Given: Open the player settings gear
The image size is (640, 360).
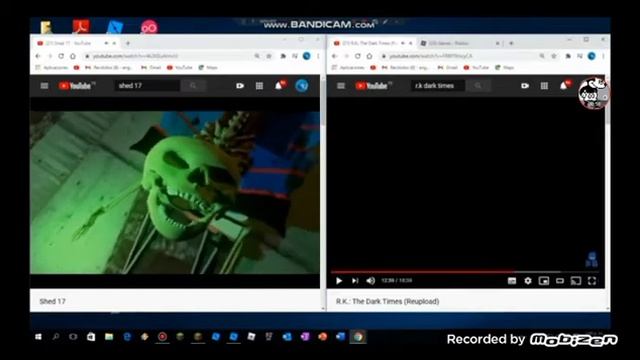Looking at the screenshot, I should point(528,281).
